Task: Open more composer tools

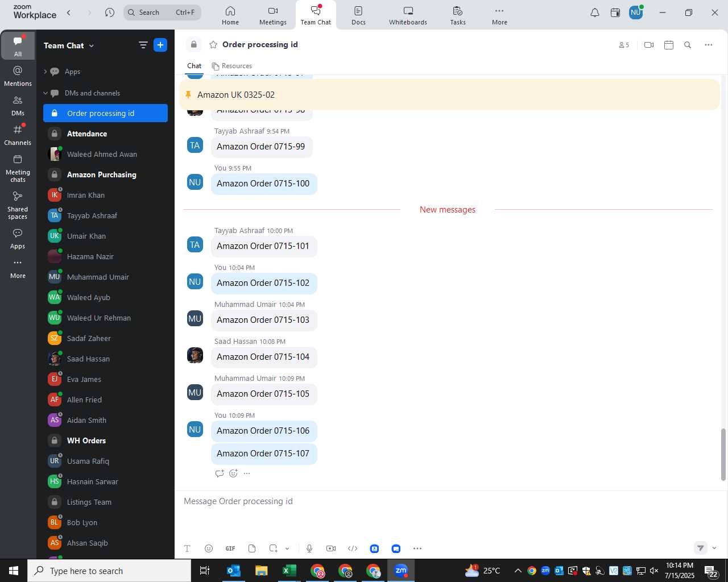Action: [417, 548]
